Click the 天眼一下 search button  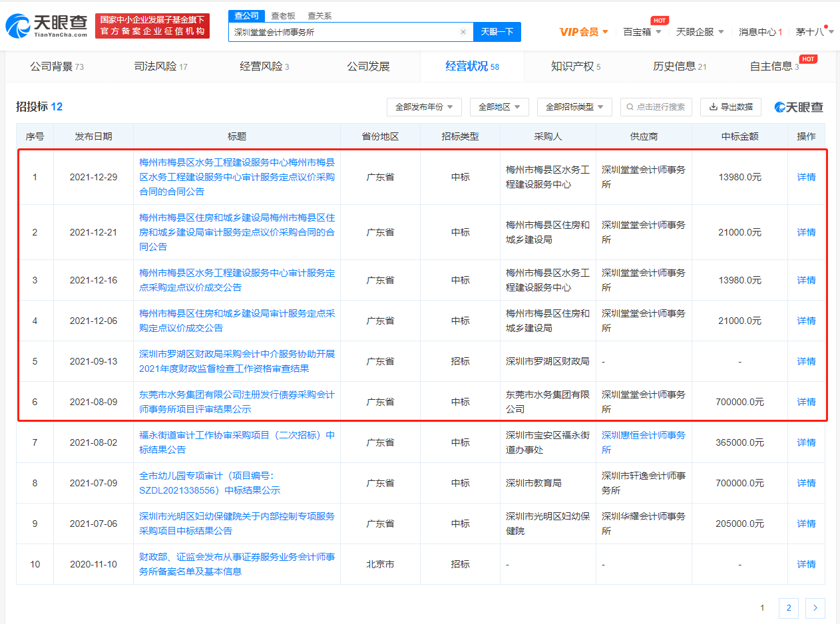(x=497, y=32)
